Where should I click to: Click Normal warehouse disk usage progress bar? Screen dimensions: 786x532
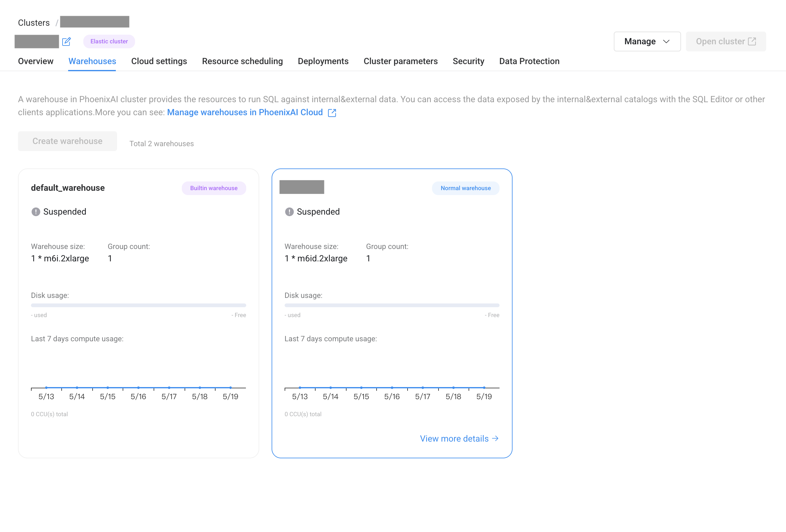click(x=392, y=305)
